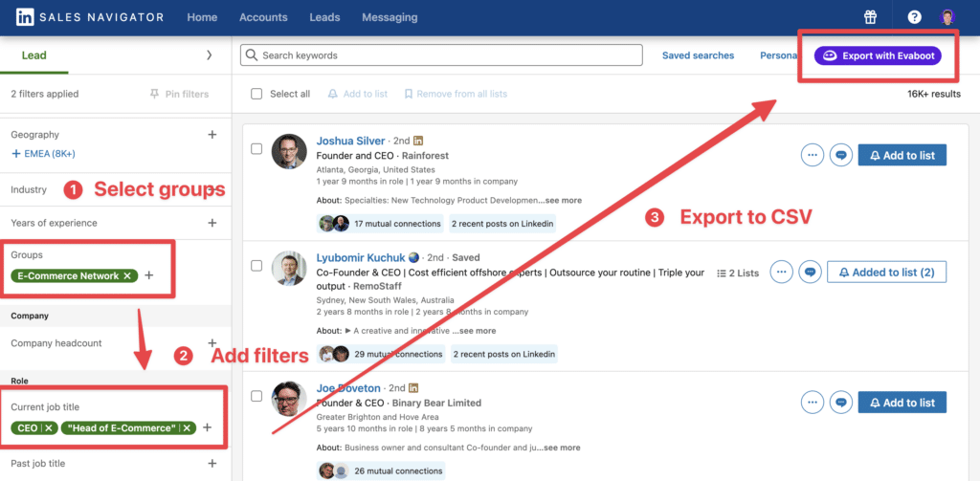Click the LinkedIn Sales Navigator logo
The height and width of the screenshot is (481, 980).
click(90, 17)
